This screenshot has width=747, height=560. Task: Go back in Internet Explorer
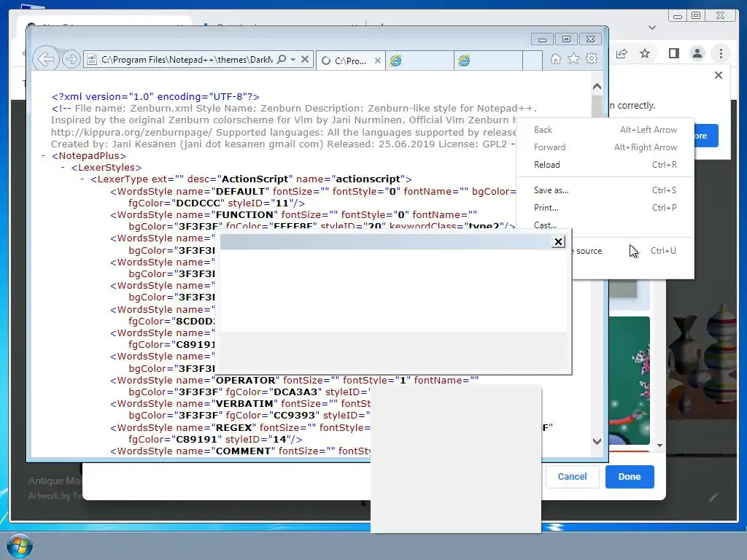46,59
